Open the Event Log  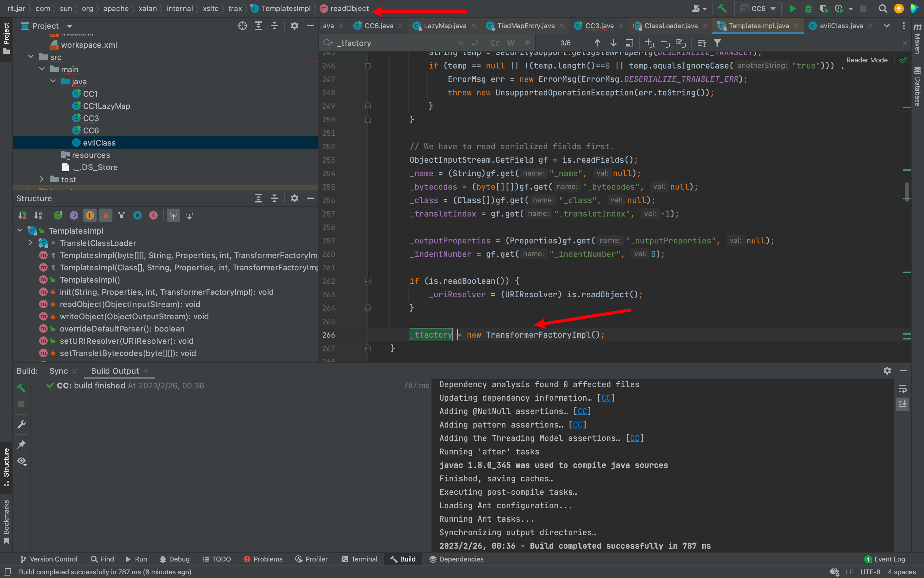885,559
